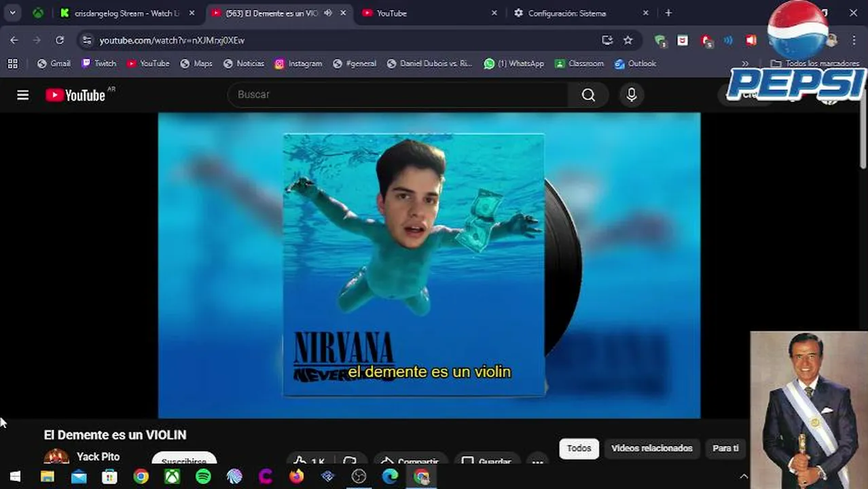Close the crisdangelog Stream tab

(x=192, y=13)
